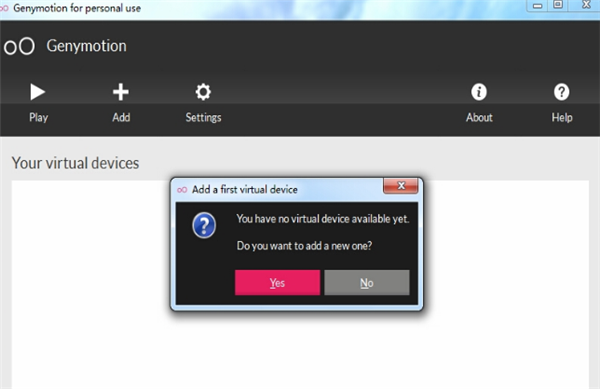The width and height of the screenshot is (600, 389).
Task: Open the About info icon
Action: tap(479, 92)
